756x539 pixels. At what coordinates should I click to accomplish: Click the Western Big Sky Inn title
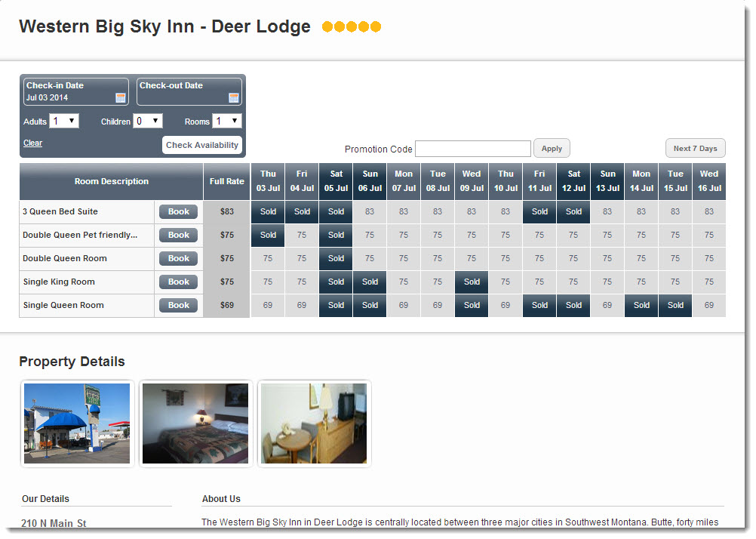[164, 26]
